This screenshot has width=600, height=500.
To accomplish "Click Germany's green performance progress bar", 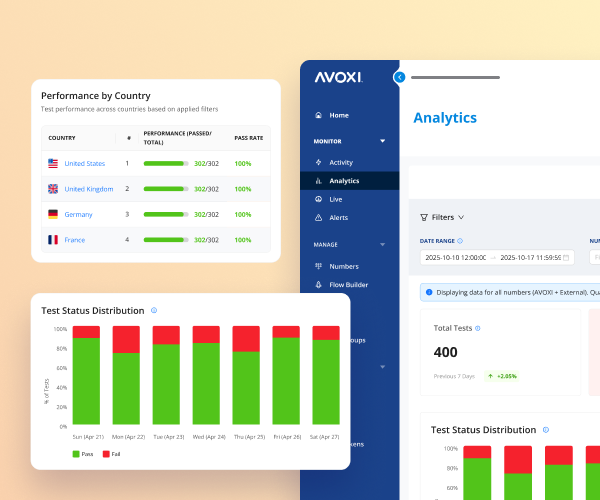I will click(x=165, y=214).
